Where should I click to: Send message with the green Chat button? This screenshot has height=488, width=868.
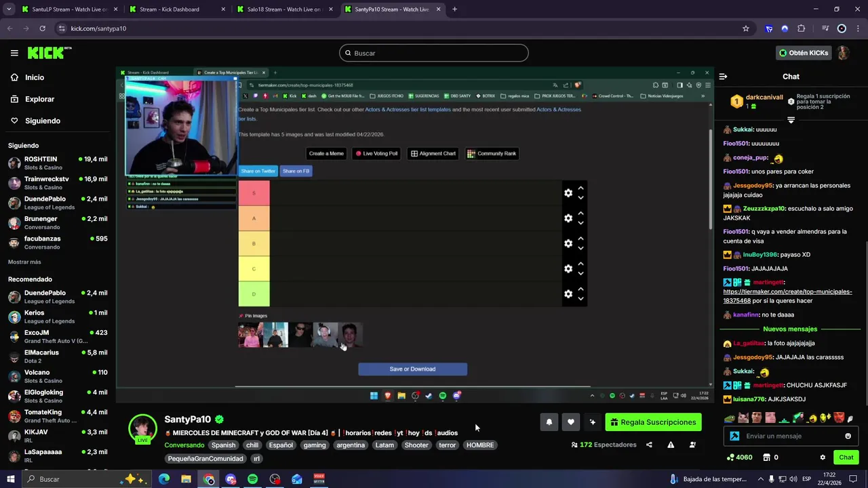[846, 457]
